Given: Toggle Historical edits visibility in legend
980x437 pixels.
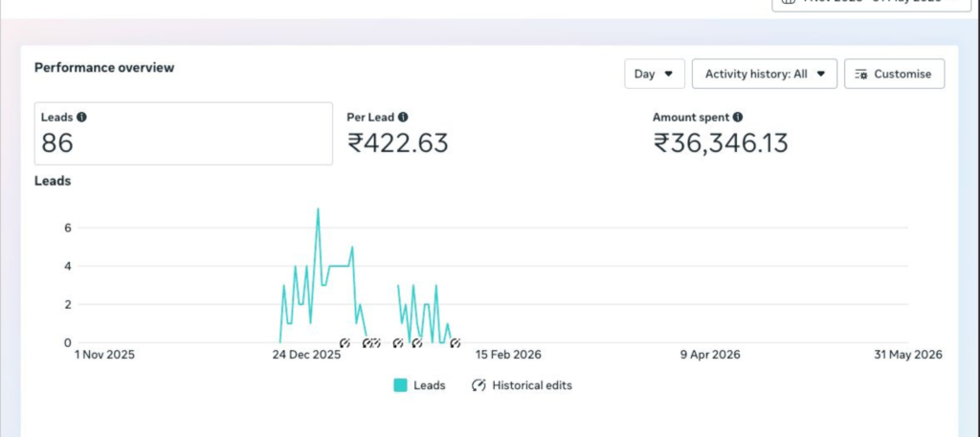Looking at the screenshot, I should click(522, 385).
